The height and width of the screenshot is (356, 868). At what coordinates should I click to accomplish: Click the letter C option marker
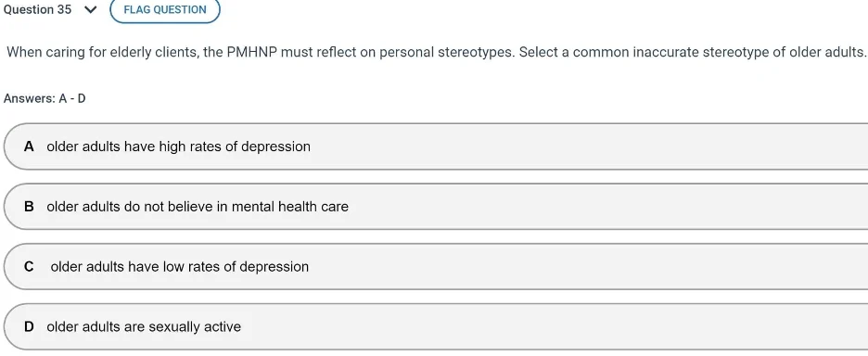29,266
